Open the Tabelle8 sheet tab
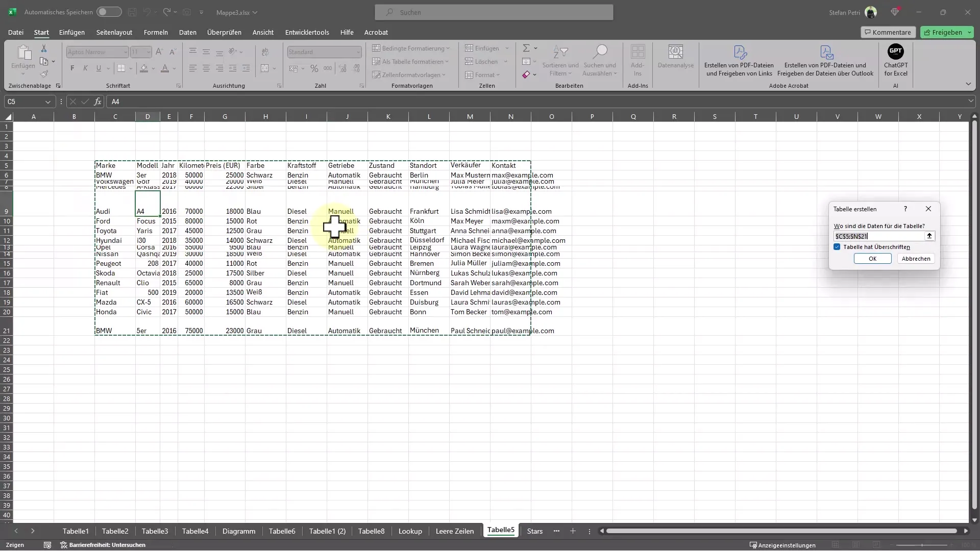Image resolution: width=980 pixels, height=551 pixels. click(x=371, y=531)
